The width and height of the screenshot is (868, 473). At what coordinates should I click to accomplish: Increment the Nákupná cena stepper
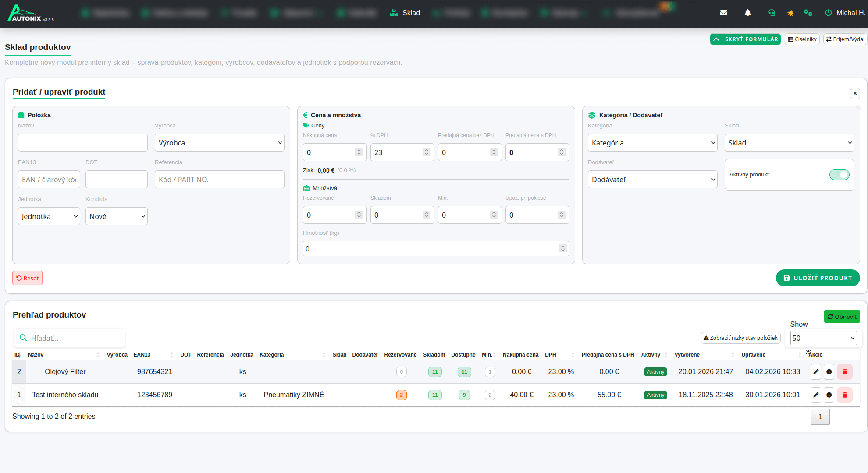click(359, 150)
